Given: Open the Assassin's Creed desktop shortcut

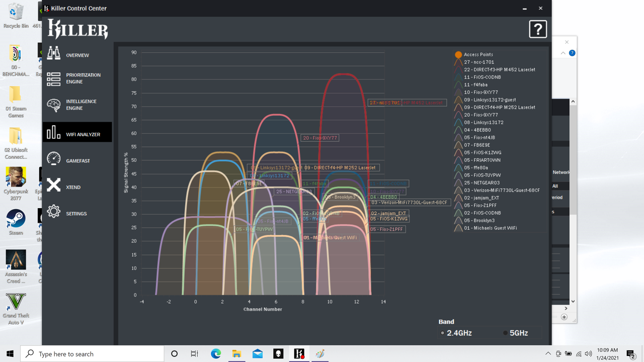Looking at the screenshot, I should [x=16, y=266].
